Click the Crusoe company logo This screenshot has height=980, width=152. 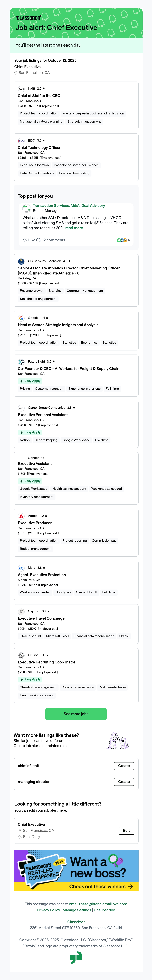(x=21, y=655)
